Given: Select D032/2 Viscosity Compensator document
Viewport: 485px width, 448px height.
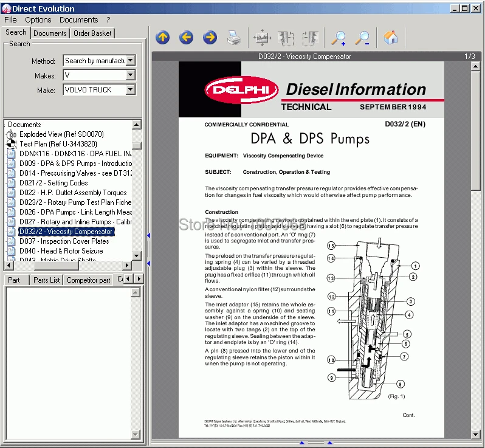Looking at the screenshot, I should 66,232.
